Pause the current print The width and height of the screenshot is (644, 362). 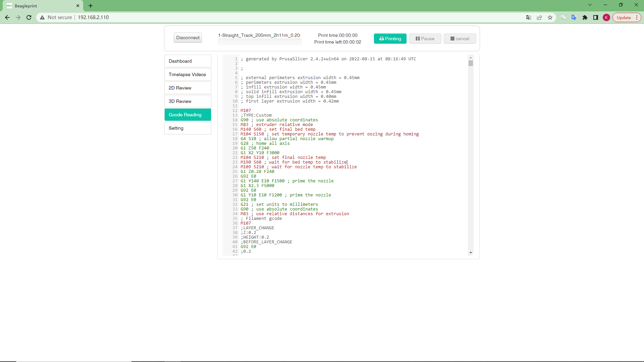point(425,39)
